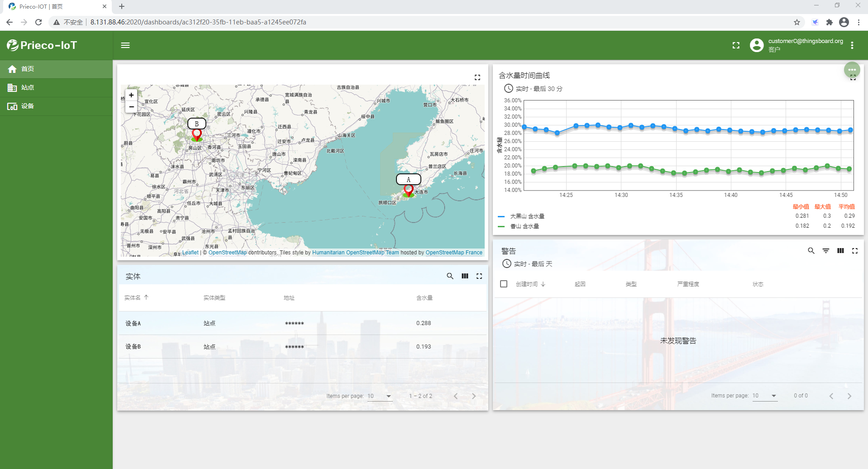Zoom in on the map
868x469 pixels.
tap(131, 95)
